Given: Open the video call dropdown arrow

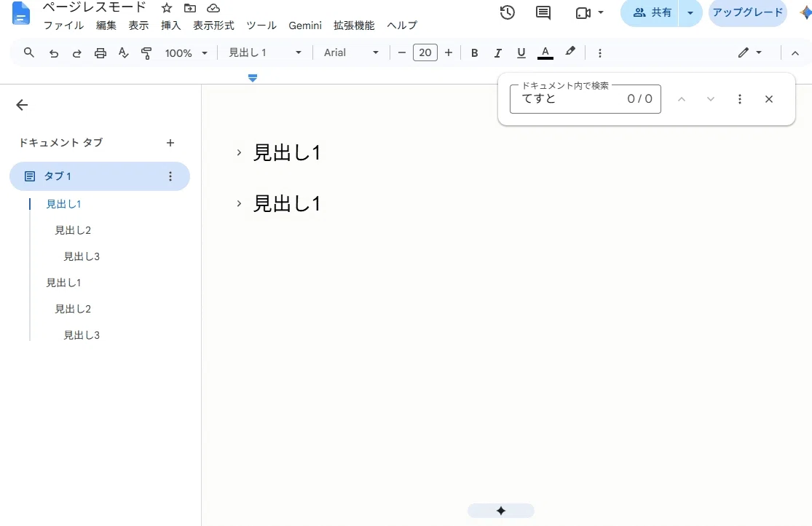Looking at the screenshot, I should [601, 12].
